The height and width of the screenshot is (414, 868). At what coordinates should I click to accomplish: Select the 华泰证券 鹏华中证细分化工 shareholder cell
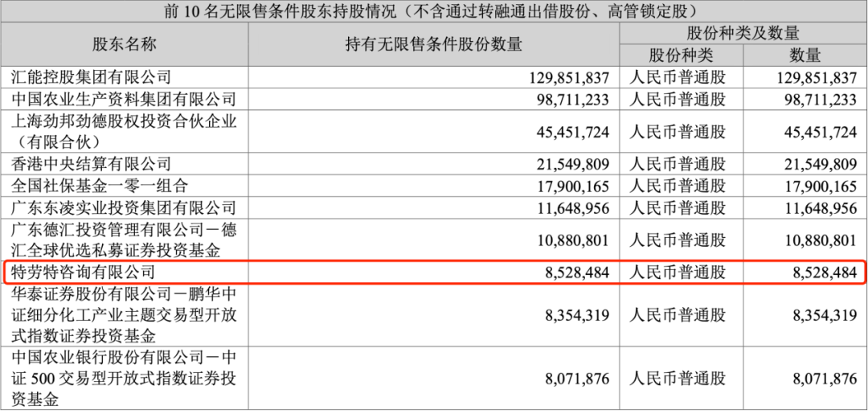point(124,316)
